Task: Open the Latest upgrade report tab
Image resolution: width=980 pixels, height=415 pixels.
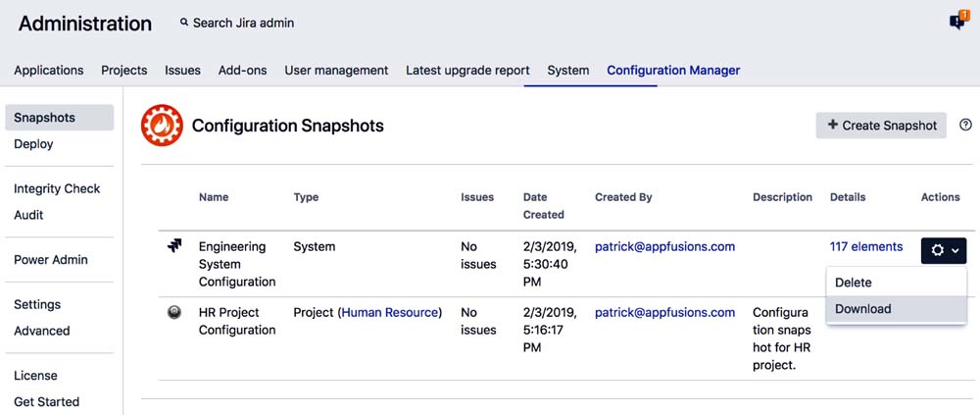Action: (x=467, y=71)
